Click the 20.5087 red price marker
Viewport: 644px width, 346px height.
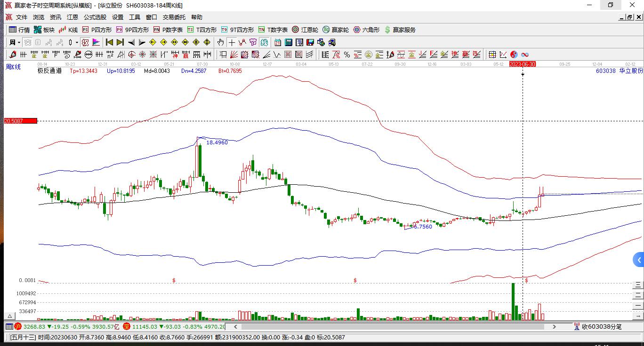(20, 121)
